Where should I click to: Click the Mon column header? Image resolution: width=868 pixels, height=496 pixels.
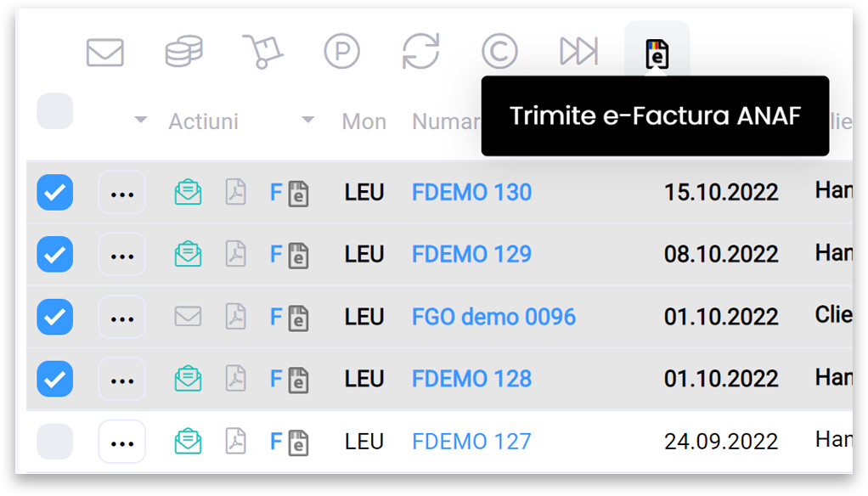[364, 121]
